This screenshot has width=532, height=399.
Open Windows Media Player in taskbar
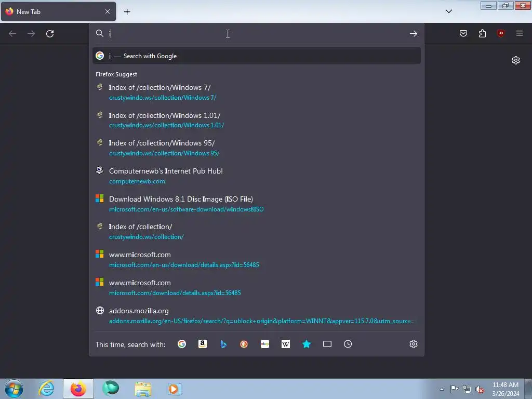coord(175,389)
